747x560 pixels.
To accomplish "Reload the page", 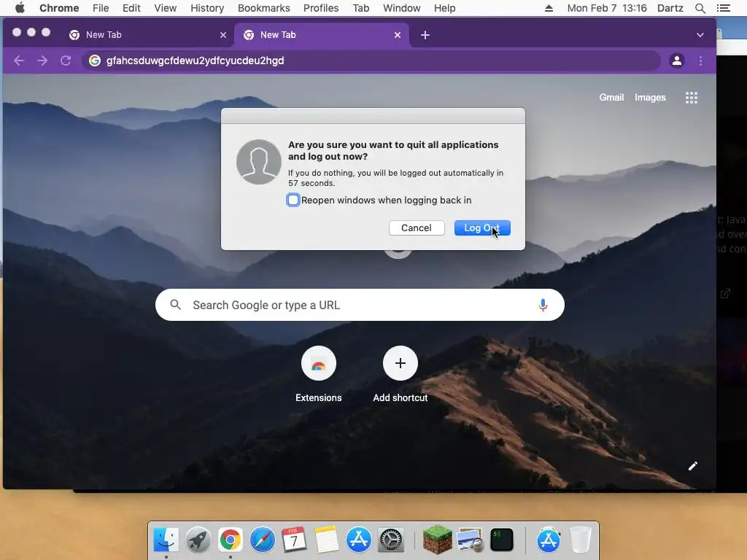I will (x=66, y=61).
